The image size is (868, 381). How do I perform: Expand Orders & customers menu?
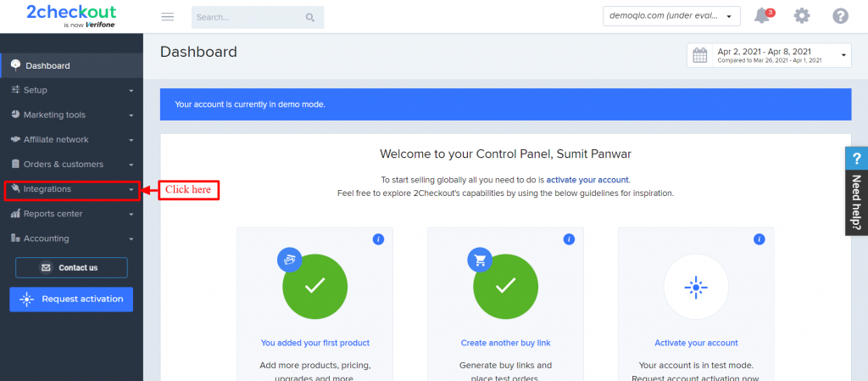tap(72, 165)
